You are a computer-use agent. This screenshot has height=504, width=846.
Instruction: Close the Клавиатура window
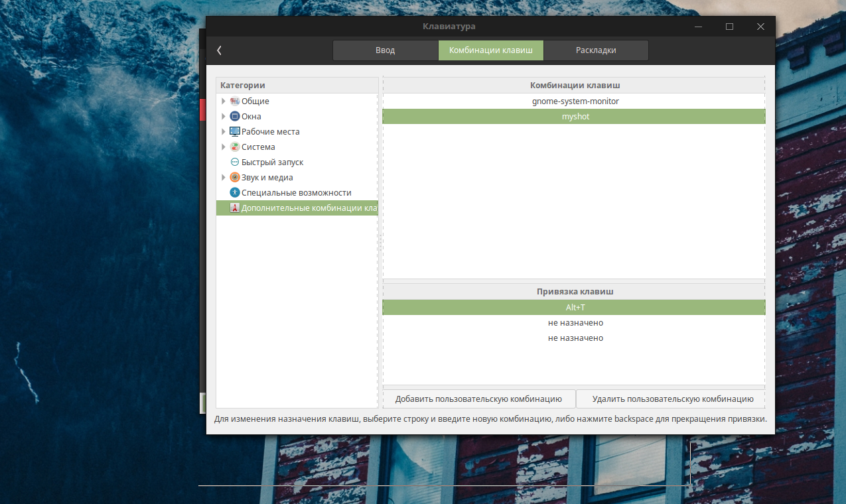(760, 27)
